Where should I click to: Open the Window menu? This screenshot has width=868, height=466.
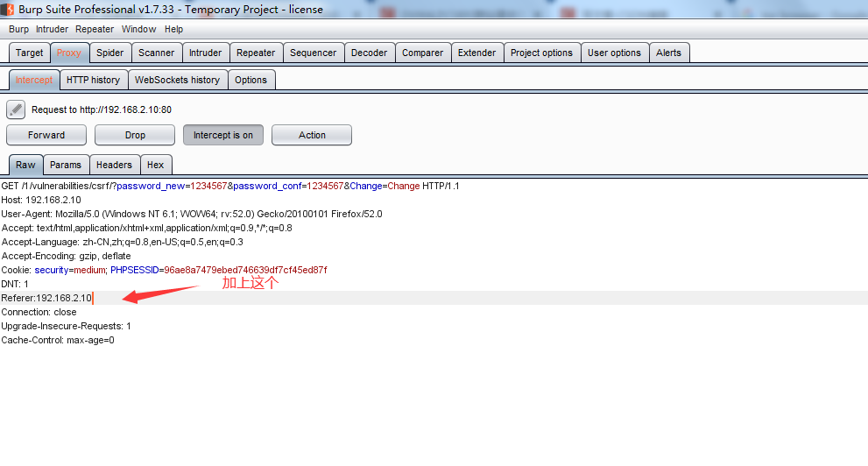click(139, 29)
